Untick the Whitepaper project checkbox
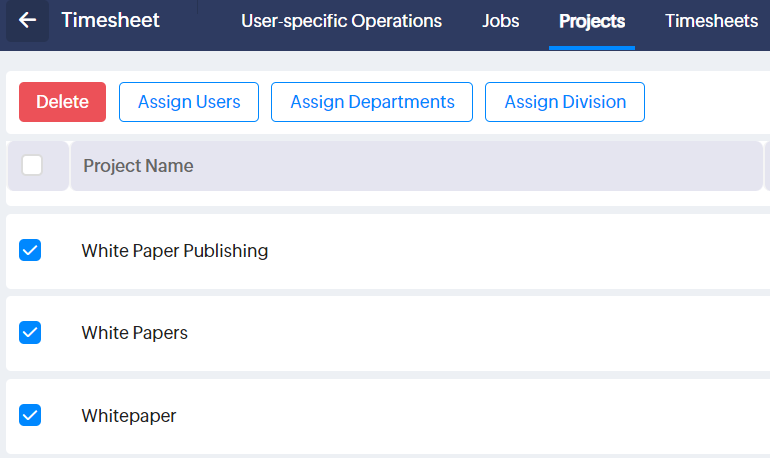 [30, 415]
